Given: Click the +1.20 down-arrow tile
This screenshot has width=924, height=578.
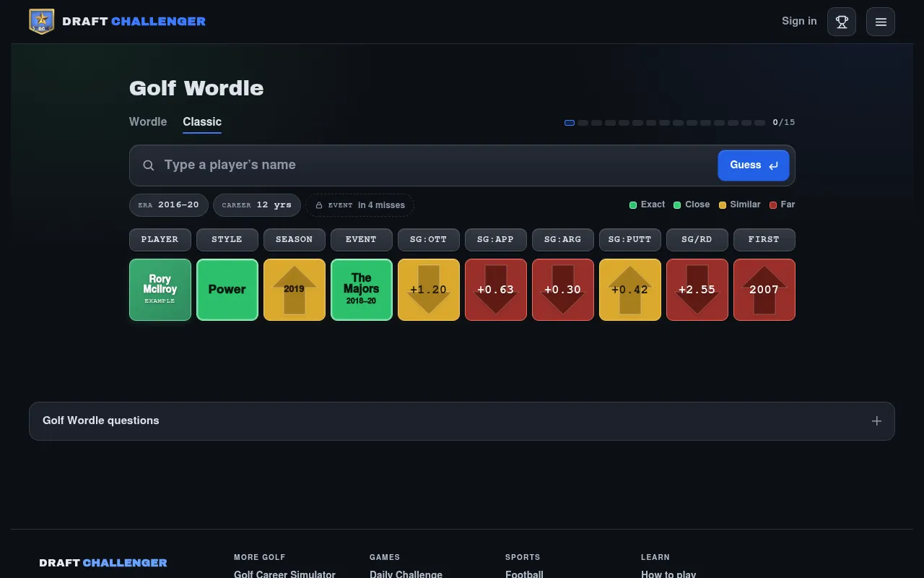Looking at the screenshot, I should point(429,290).
